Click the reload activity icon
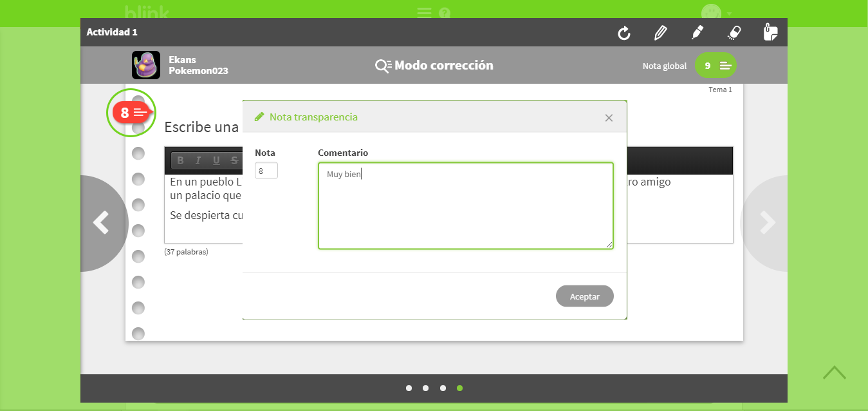This screenshot has width=868, height=411. coord(623,33)
